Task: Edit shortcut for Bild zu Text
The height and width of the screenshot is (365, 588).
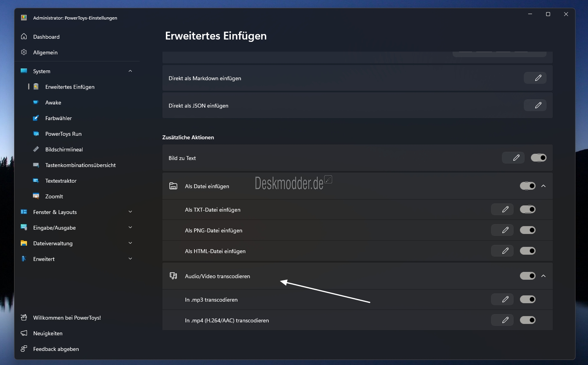Action: (513, 158)
